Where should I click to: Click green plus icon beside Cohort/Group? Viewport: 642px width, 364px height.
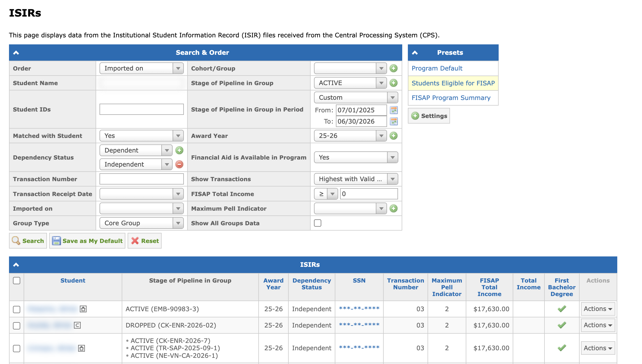click(394, 68)
